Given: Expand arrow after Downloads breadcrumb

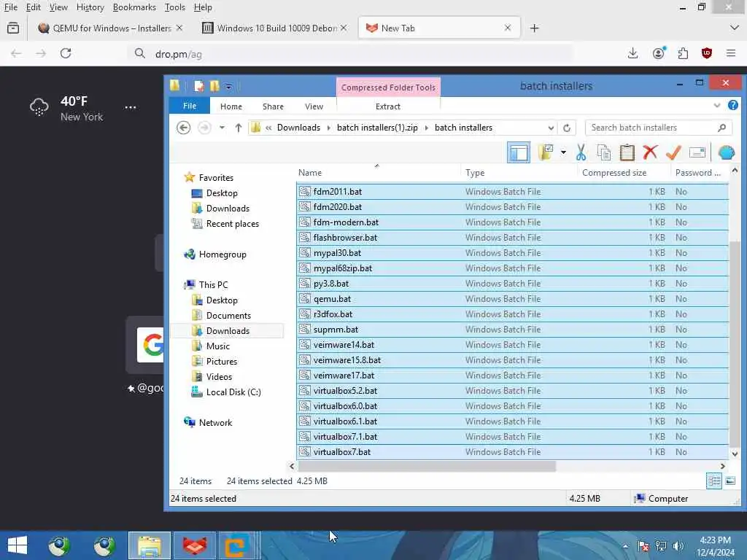Looking at the screenshot, I should pos(329,128).
